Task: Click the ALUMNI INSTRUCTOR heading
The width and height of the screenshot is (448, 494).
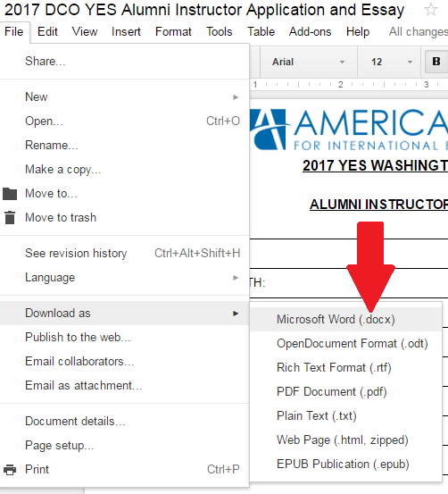Action: [378, 205]
